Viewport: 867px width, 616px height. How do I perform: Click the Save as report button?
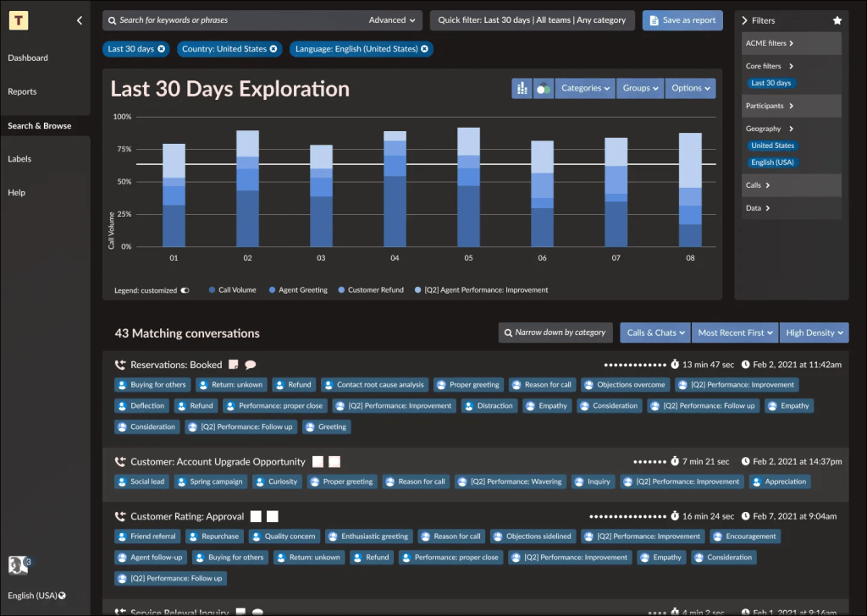pyautogui.click(x=682, y=20)
